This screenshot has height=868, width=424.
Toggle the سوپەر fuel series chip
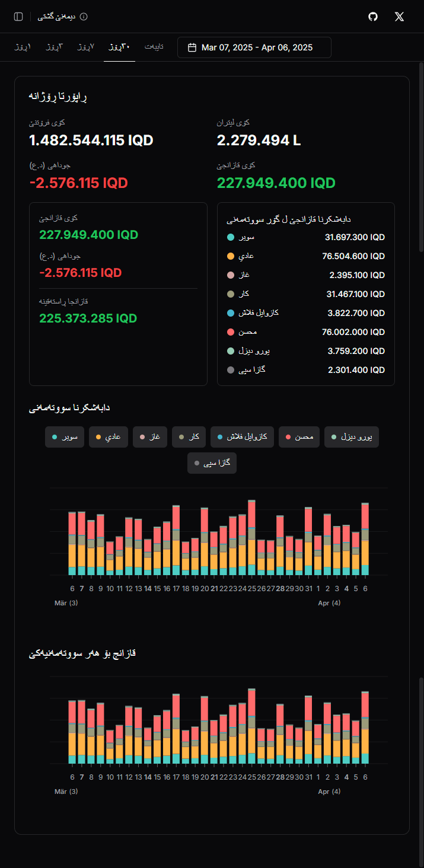[65, 437]
